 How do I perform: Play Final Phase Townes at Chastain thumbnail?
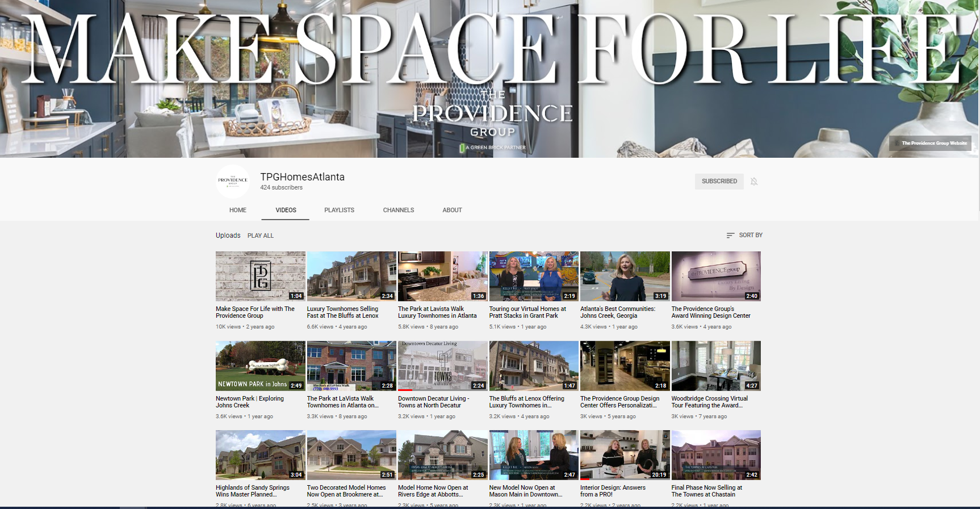pyautogui.click(x=716, y=455)
